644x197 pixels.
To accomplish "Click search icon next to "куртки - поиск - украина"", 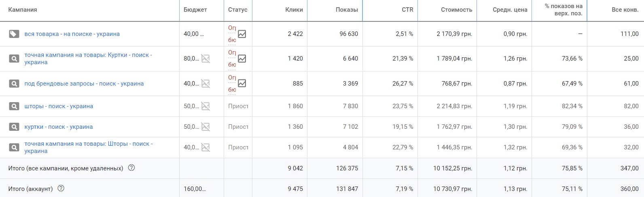I will pos(14,127).
